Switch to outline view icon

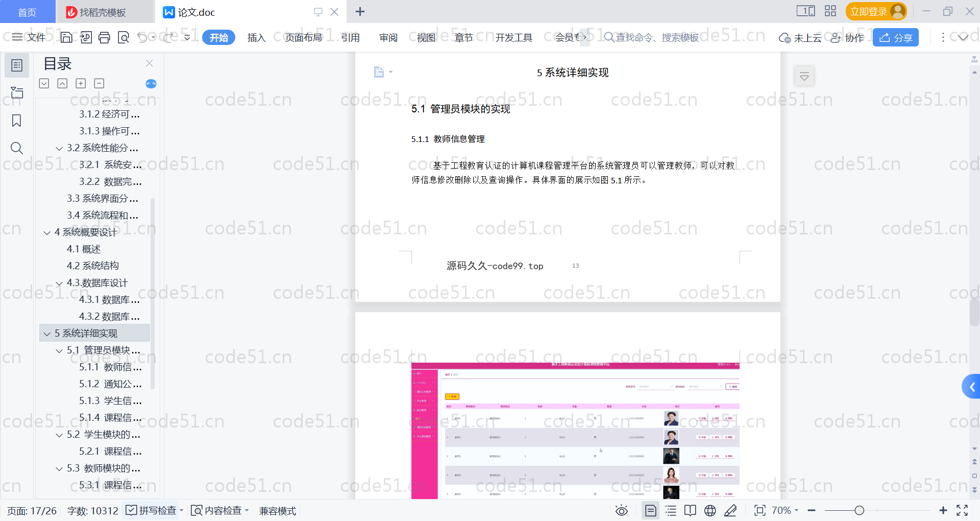pos(671,510)
